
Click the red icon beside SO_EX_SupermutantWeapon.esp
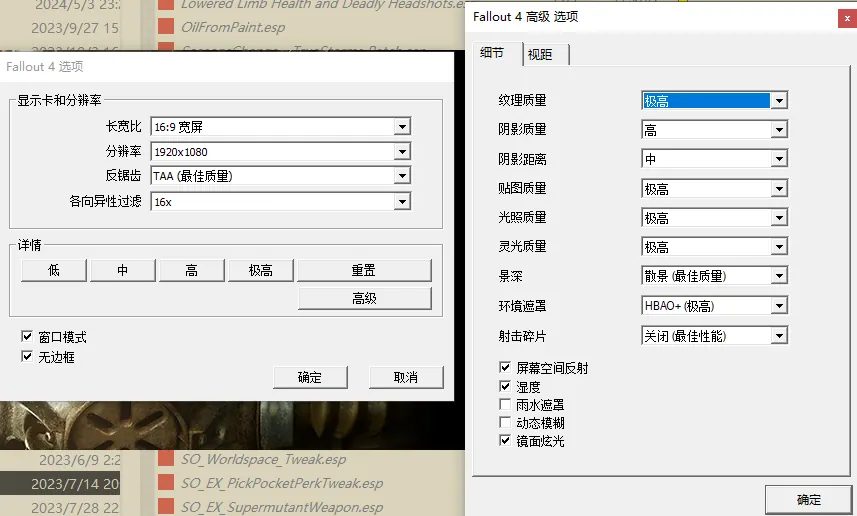[x=166, y=506]
